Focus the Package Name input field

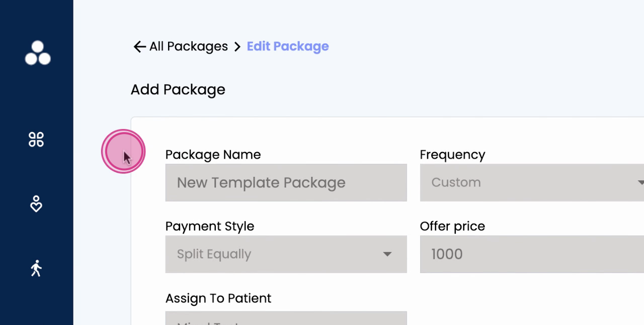click(x=286, y=182)
